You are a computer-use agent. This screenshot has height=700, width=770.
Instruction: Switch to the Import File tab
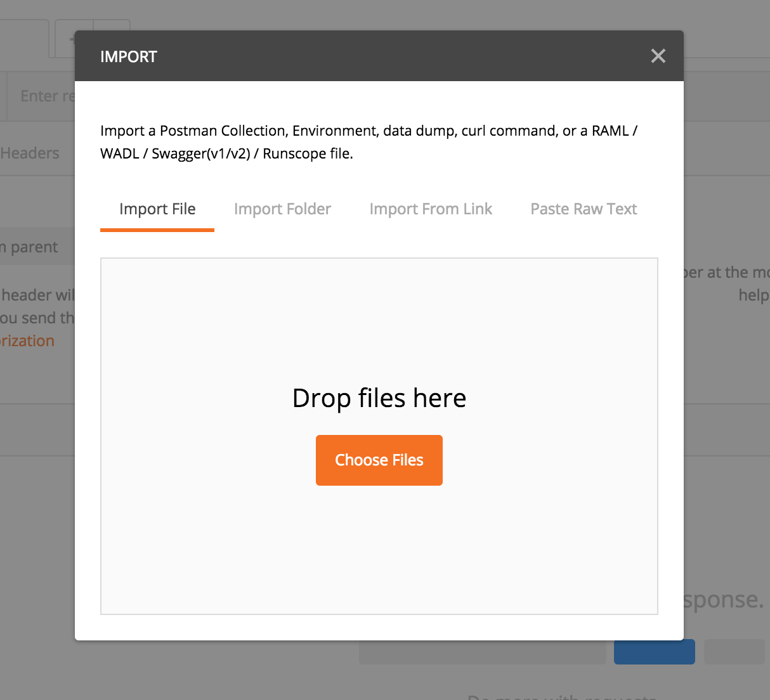tap(157, 209)
